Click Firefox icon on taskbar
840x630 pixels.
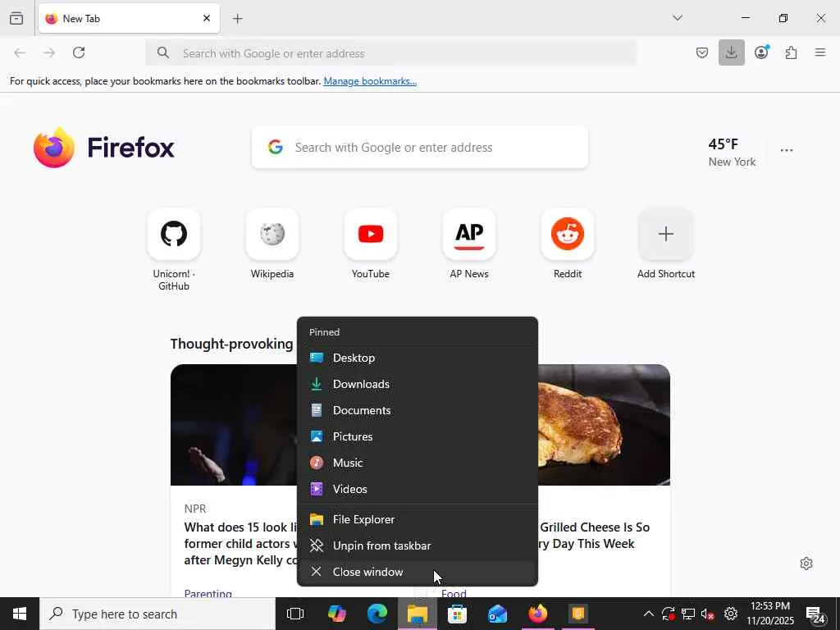(x=538, y=614)
